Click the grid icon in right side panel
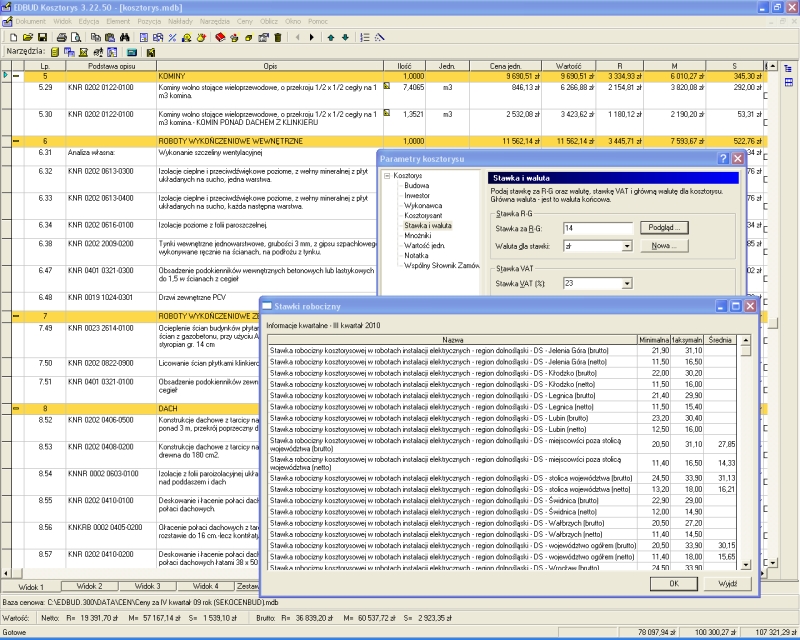This screenshot has height=640, width=800. tap(788, 83)
